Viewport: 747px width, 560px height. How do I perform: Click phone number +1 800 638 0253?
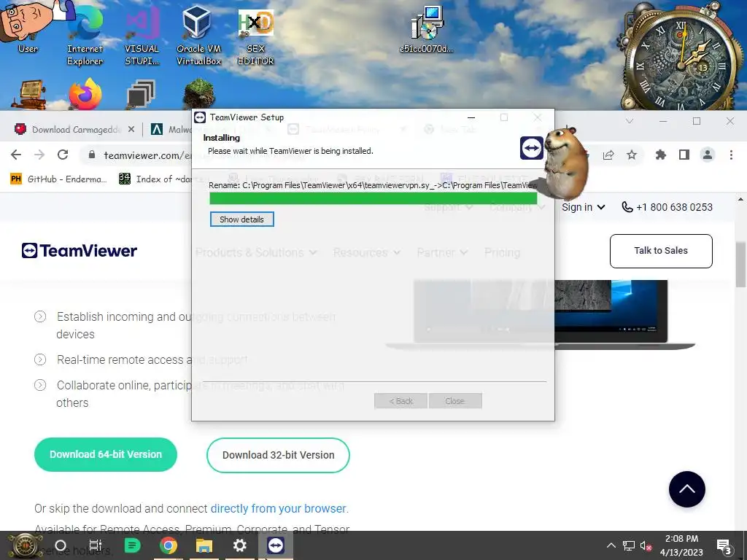(x=667, y=207)
